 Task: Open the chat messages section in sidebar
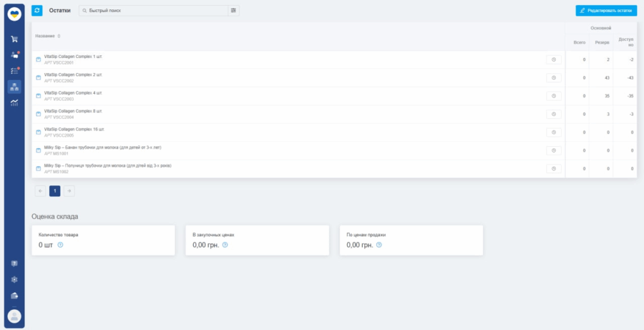pyautogui.click(x=14, y=55)
